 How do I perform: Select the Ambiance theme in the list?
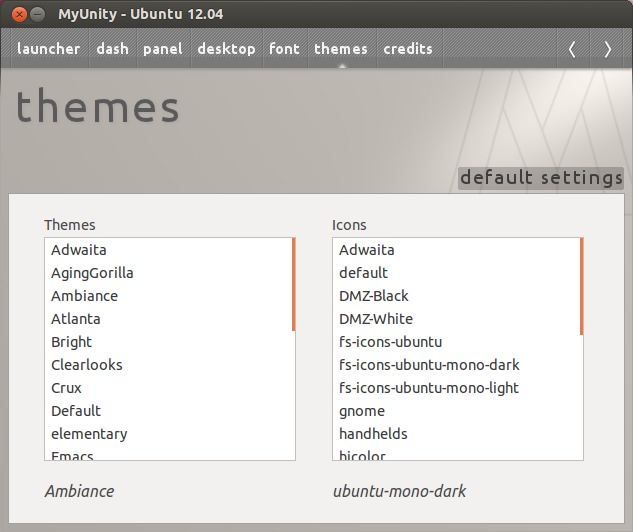pyautogui.click(x=168, y=296)
